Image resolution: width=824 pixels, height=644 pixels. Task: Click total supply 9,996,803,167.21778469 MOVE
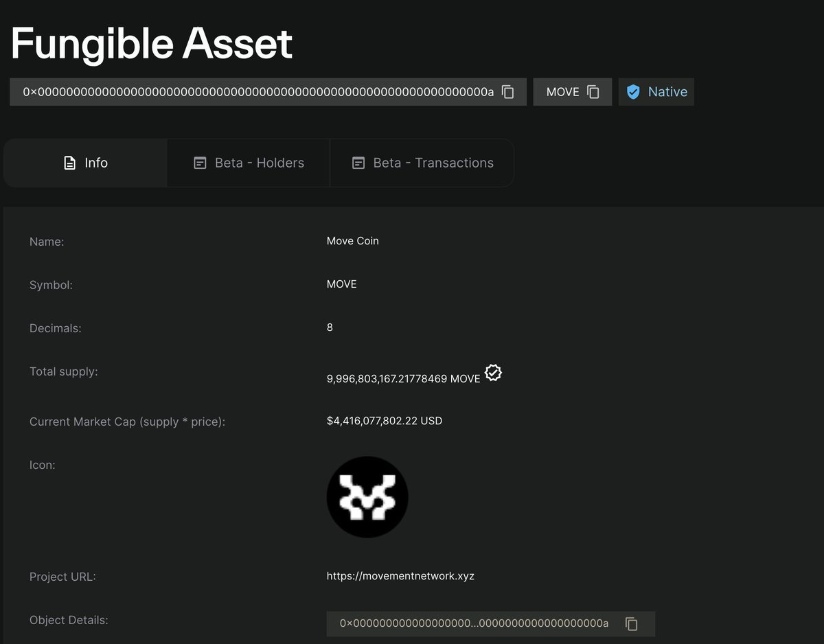pos(404,379)
